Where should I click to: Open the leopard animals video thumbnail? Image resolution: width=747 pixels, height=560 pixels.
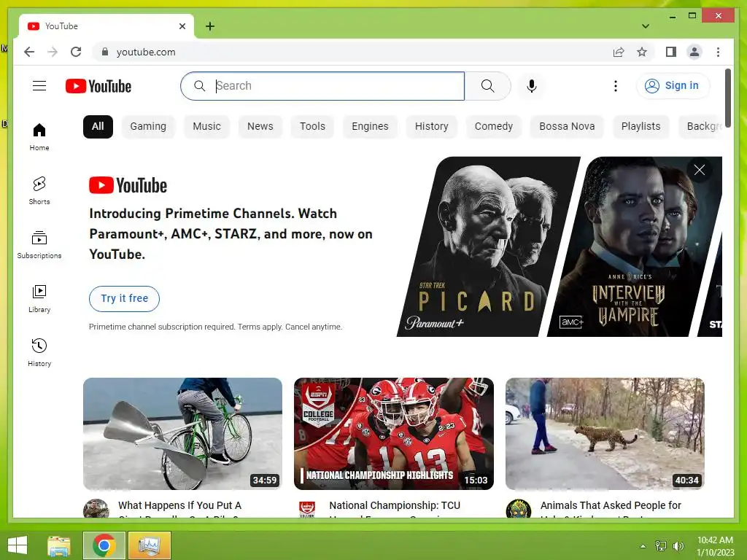(x=605, y=434)
